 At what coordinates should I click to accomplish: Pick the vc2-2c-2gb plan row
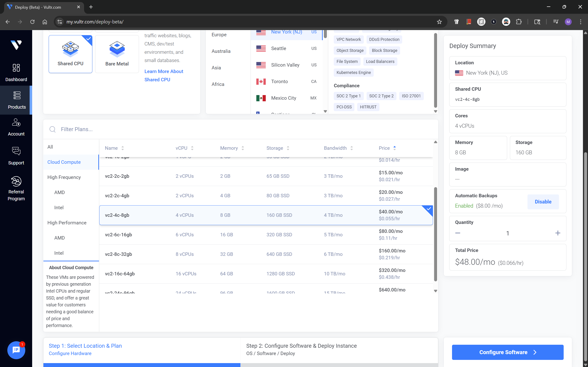coord(266,176)
